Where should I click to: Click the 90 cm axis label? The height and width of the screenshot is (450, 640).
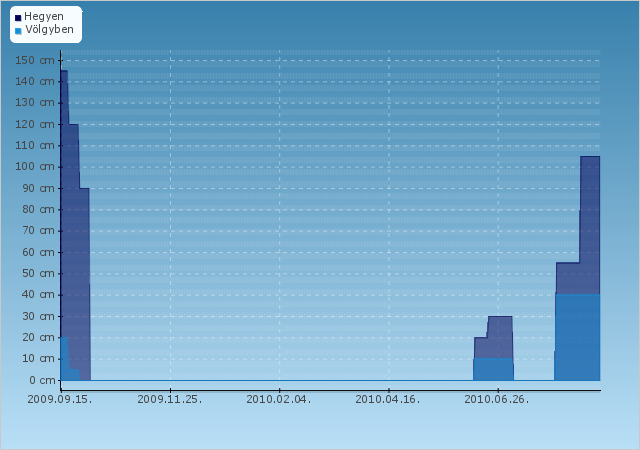[38, 189]
